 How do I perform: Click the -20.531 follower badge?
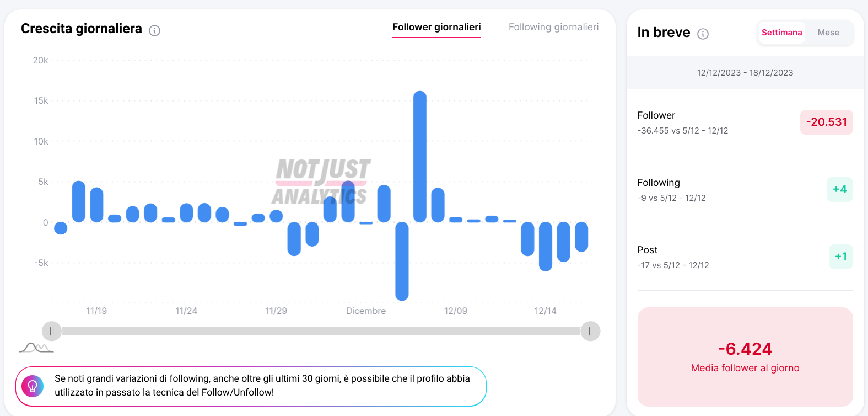pyautogui.click(x=826, y=122)
